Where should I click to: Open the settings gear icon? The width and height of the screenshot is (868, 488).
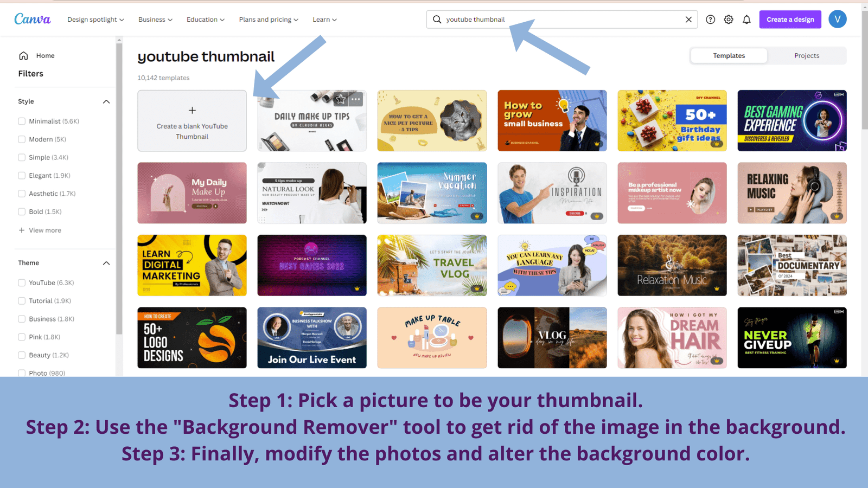click(x=729, y=20)
